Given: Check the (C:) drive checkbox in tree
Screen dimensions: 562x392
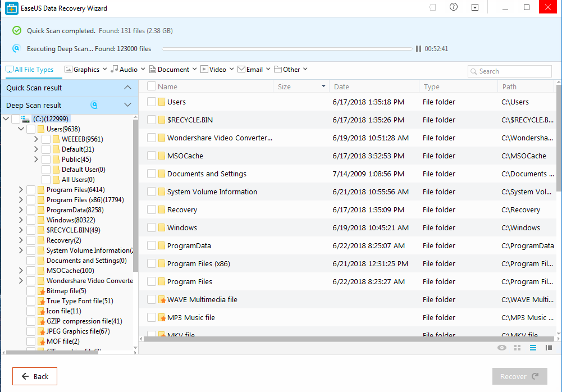Looking at the screenshot, I should pyautogui.click(x=15, y=119).
